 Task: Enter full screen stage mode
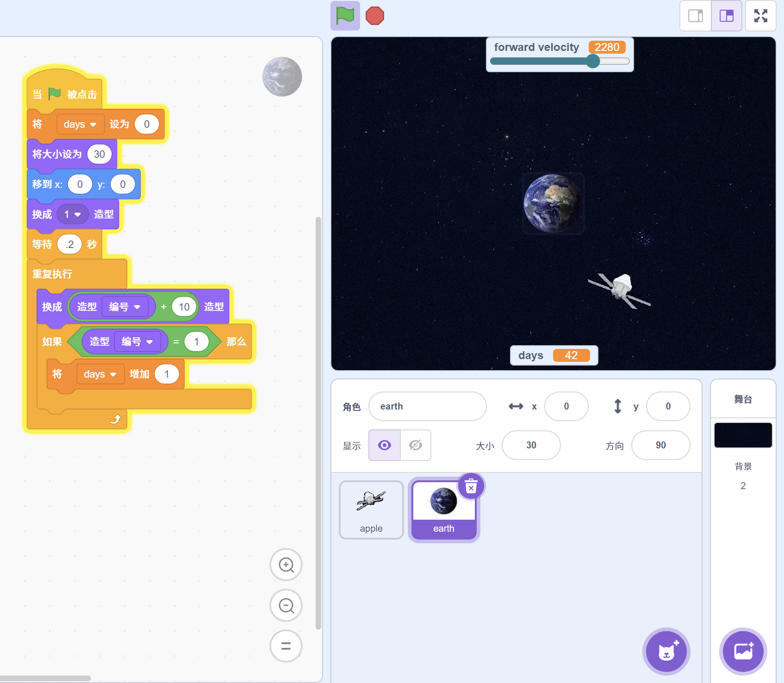[760, 16]
